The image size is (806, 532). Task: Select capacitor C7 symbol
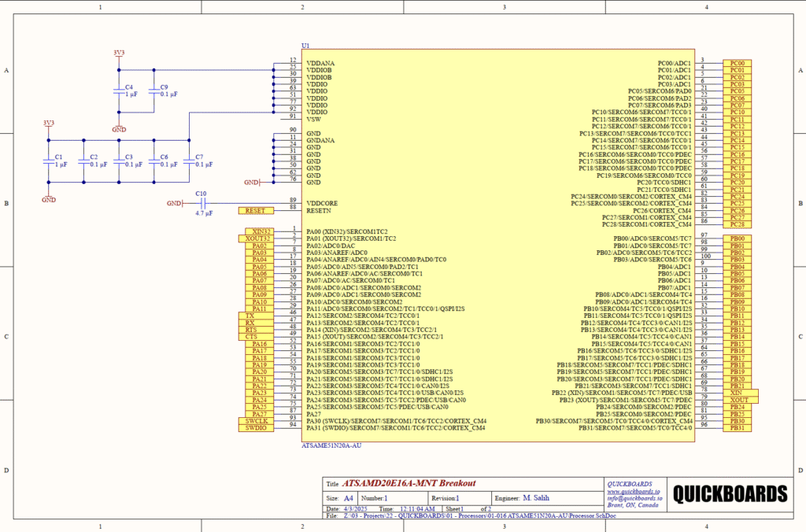point(189,164)
